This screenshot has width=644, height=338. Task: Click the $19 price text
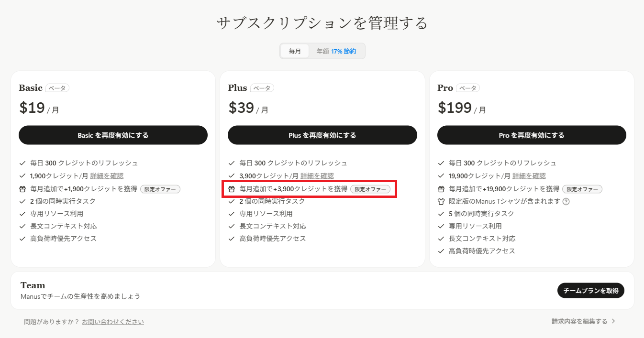click(32, 108)
